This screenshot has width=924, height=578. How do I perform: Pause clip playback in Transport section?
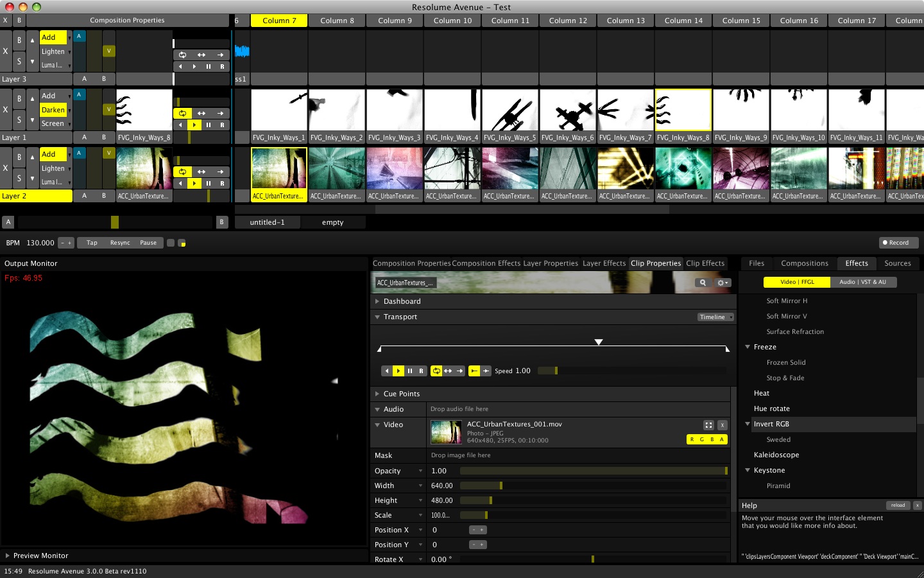coord(410,371)
